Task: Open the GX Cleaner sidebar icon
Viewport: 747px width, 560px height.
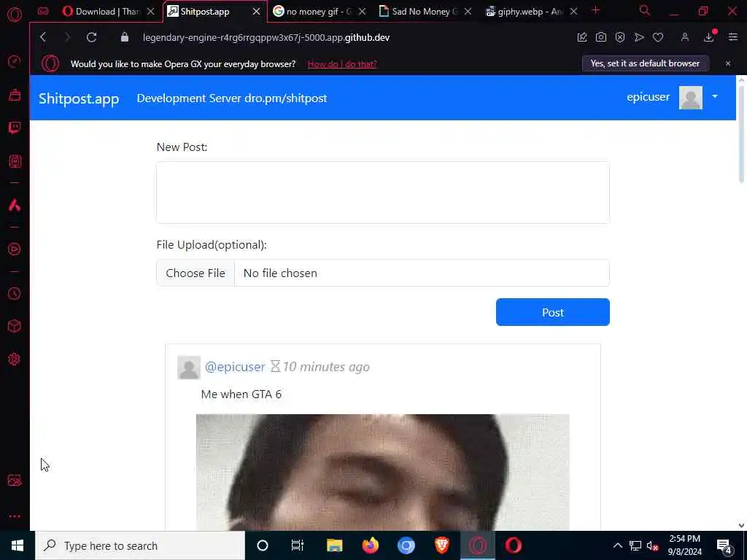Action: 15,95
